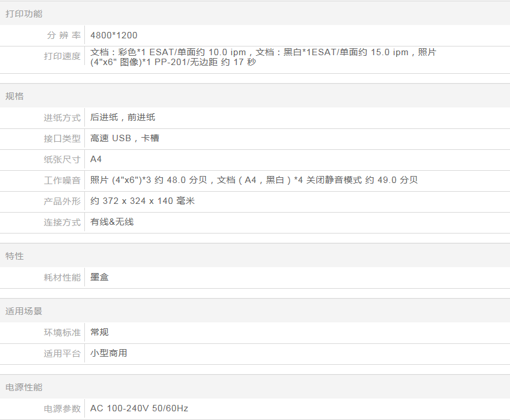Click the 后进纸,前进纸 value
The image size is (510, 420).
(x=123, y=117)
